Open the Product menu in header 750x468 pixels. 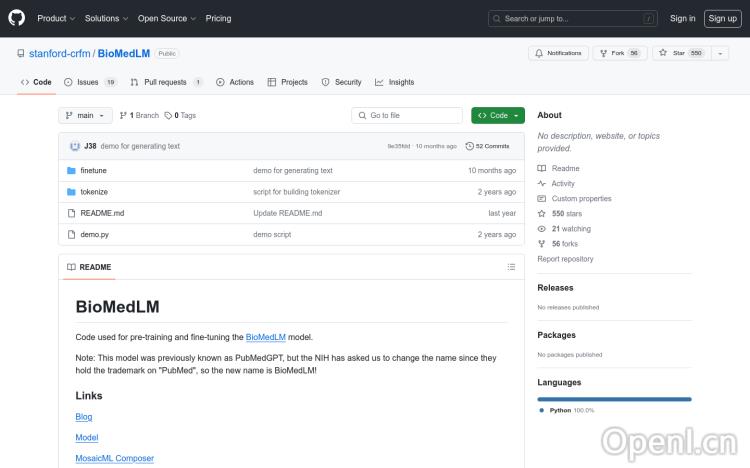(55, 18)
